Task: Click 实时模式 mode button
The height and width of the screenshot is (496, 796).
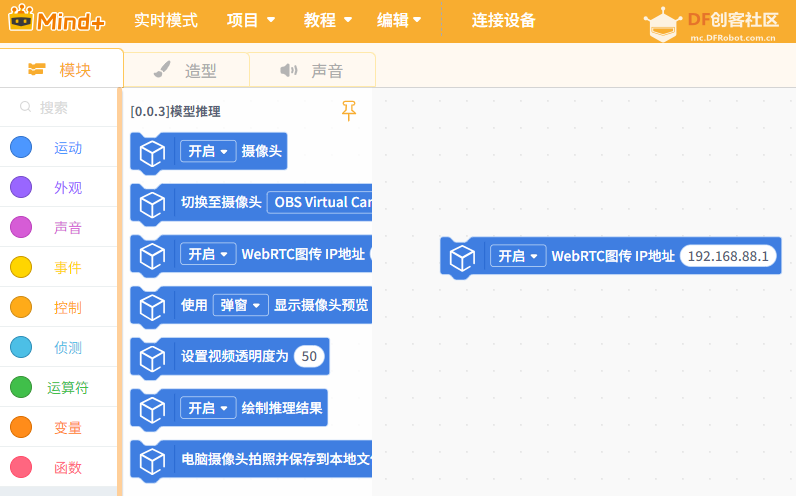Action: coord(166,20)
